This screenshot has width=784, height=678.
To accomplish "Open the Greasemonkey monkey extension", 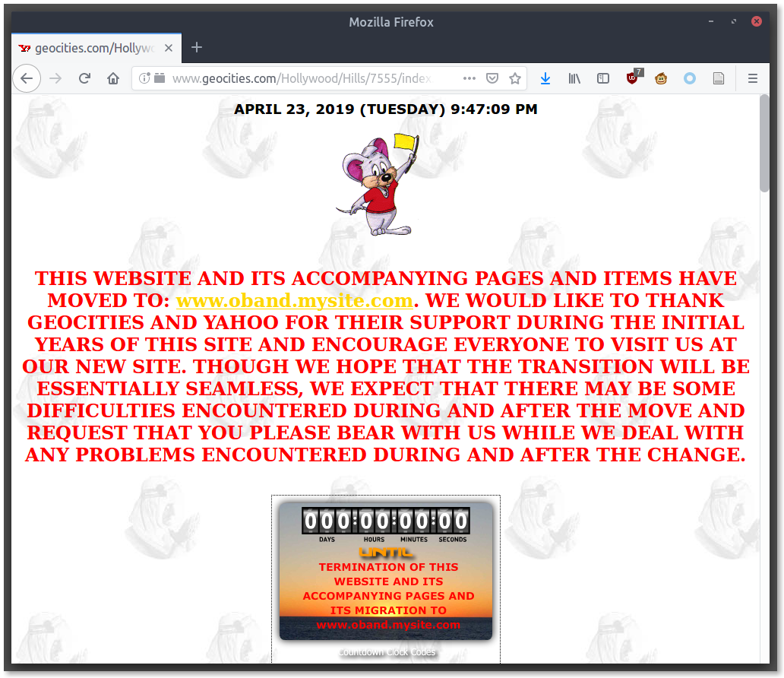I will pyautogui.click(x=661, y=78).
